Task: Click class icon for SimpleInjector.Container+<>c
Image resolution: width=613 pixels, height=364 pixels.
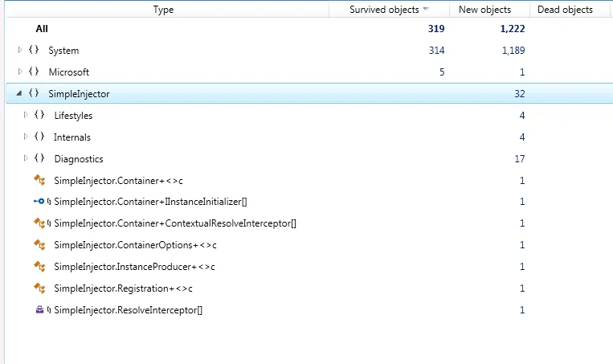Action: coord(39,180)
